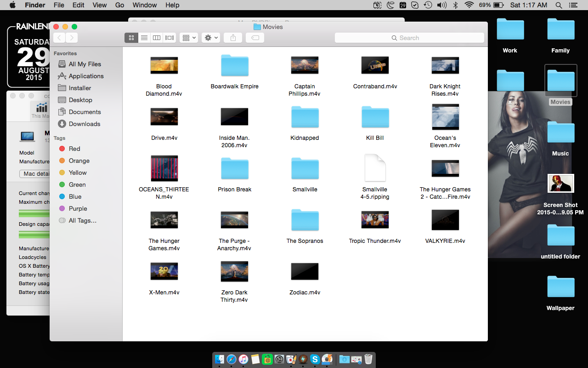Screen dimensions: 588x368
Task: Click the Finder Search field
Action: pyautogui.click(x=409, y=38)
